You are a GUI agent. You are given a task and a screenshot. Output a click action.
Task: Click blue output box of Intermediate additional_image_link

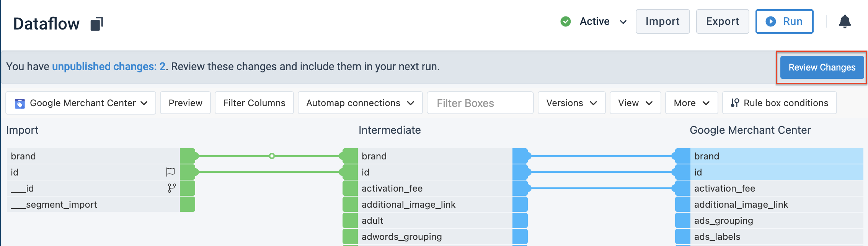tap(520, 204)
